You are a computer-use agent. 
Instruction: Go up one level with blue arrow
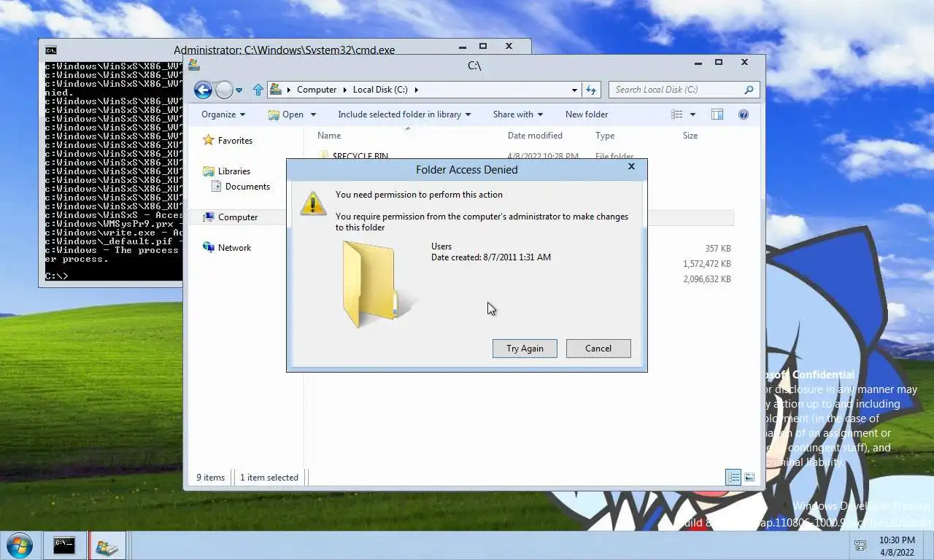pyautogui.click(x=258, y=90)
